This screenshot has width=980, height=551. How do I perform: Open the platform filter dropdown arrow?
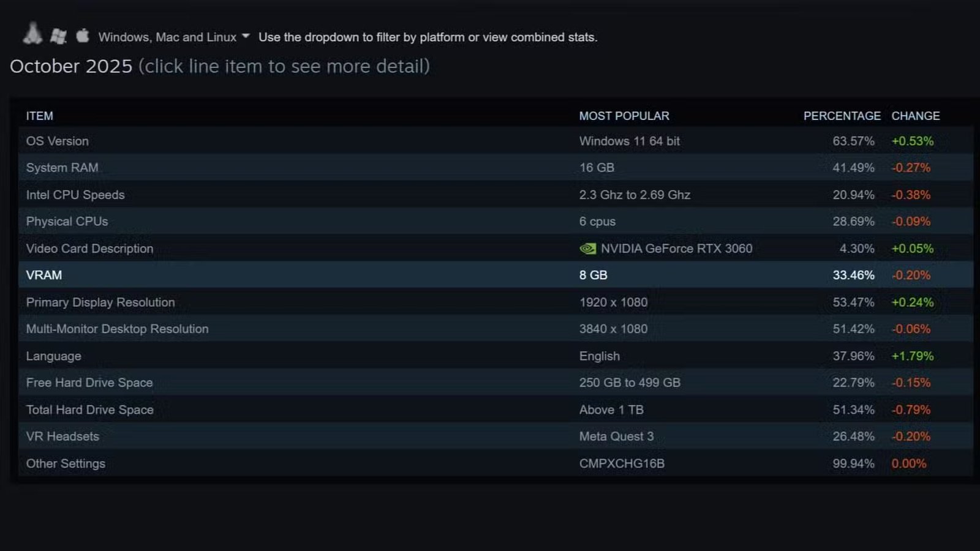[x=245, y=36]
